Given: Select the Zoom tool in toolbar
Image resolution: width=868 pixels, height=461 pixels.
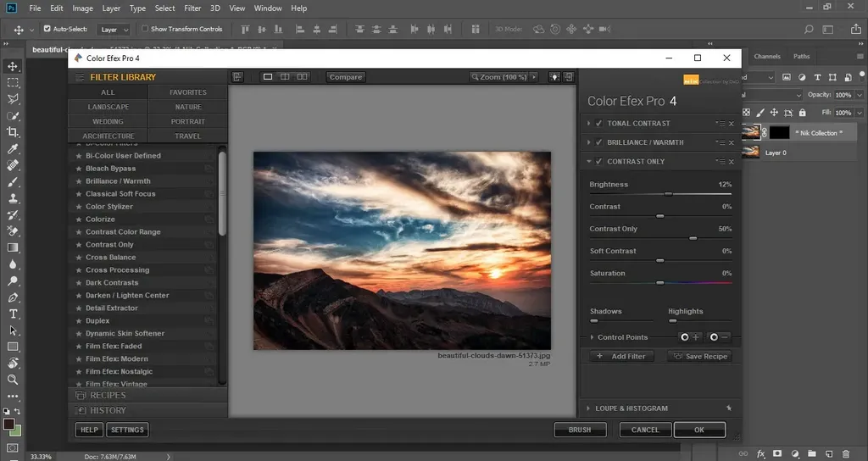Looking at the screenshot, I should pyautogui.click(x=12, y=380).
